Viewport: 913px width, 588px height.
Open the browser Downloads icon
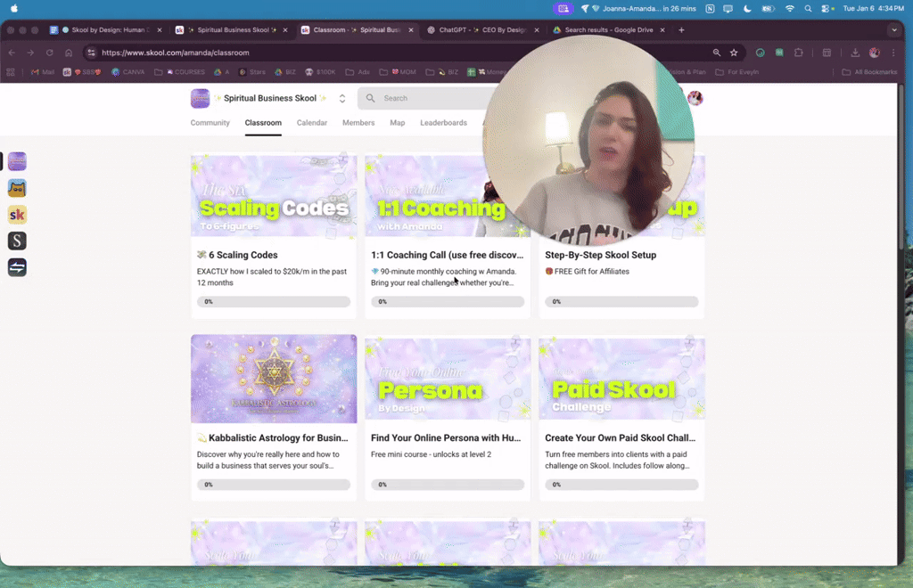(855, 53)
